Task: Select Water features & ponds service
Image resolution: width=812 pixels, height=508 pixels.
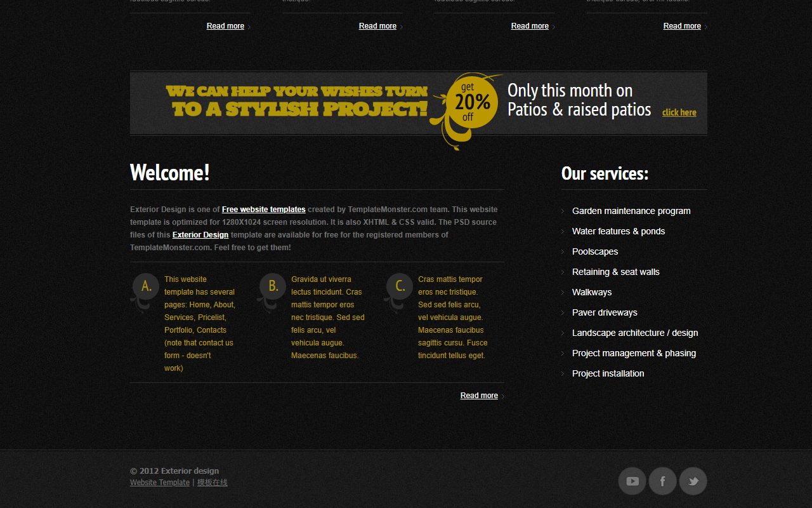Action: click(x=619, y=231)
